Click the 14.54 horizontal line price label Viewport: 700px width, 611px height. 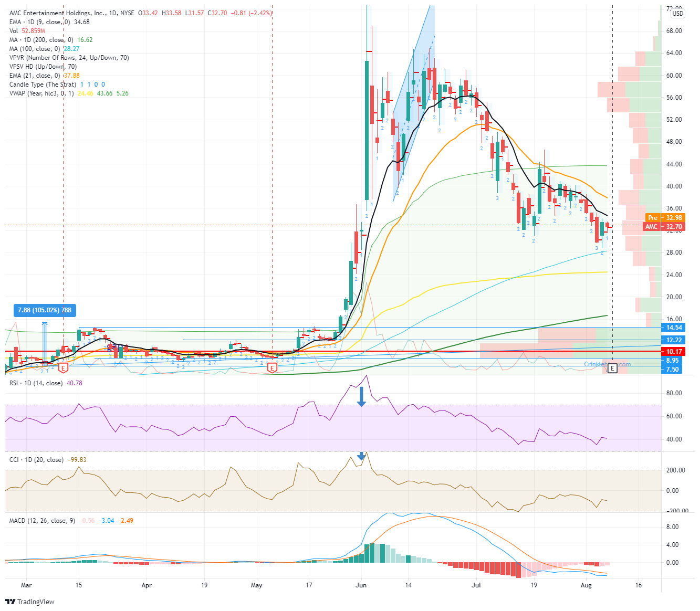tap(673, 328)
